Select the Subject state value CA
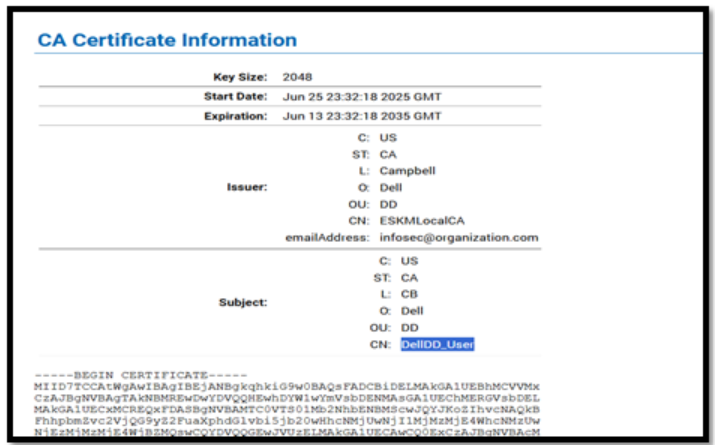 tap(409, 278)
